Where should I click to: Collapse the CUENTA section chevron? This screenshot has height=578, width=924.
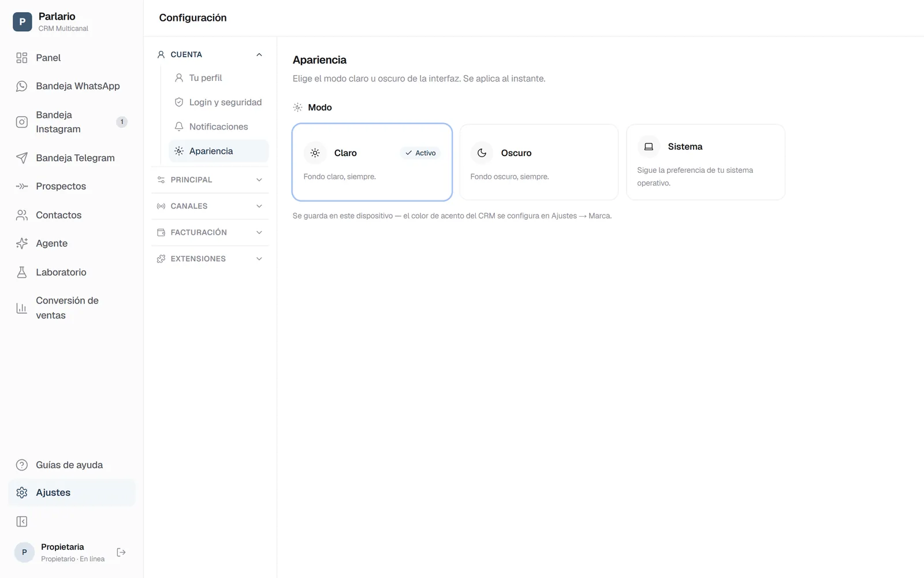tap(259, 55)
